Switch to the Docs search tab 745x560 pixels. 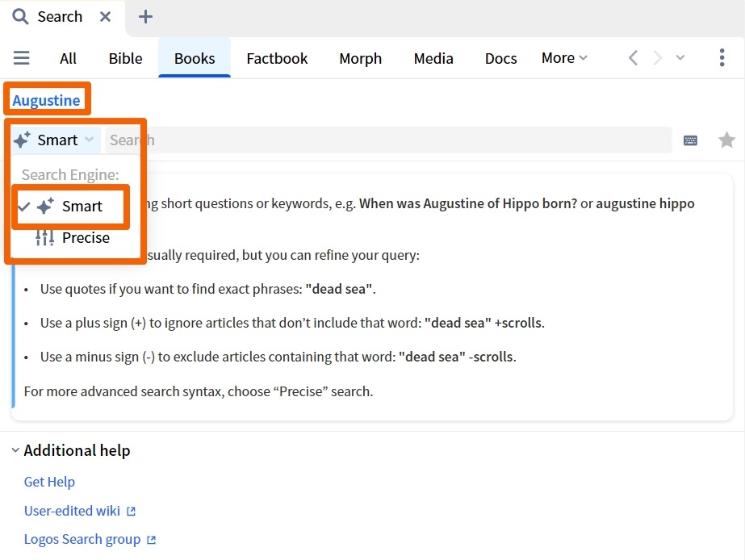coord(500,58)
